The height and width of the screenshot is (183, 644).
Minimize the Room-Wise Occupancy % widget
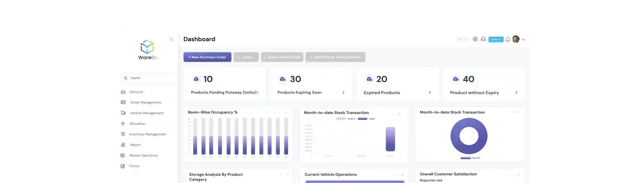[280, 112]
